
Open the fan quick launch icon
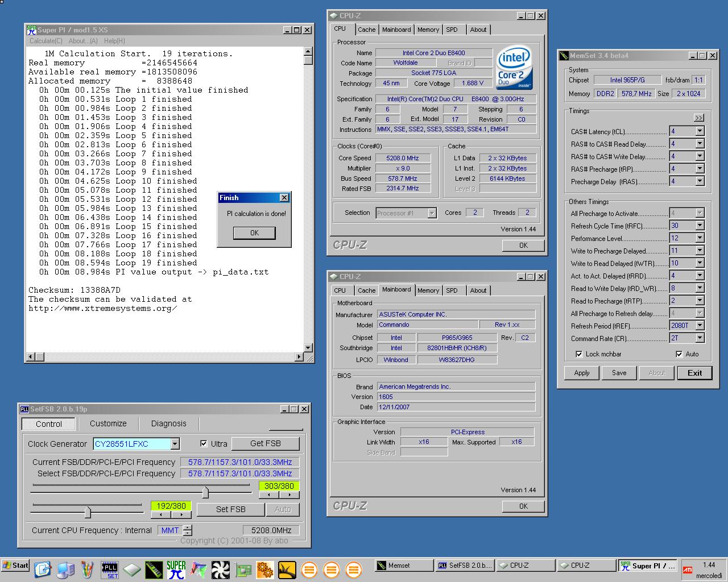point(221,569)
